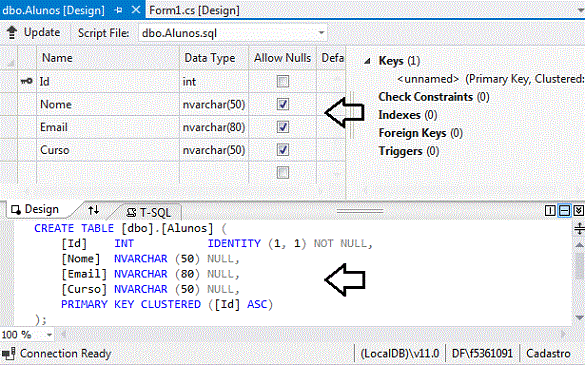Select Triggers (0) entry
This screenshot has height=365, width=585.
(x=409, y=151)
